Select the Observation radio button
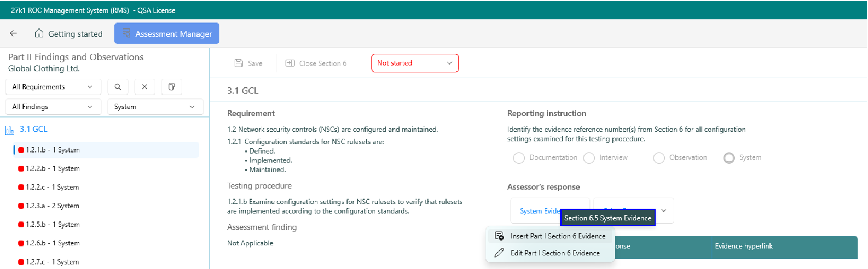This screenshot has height=269, width=868. pyautogui.click(x=659, y=158)
